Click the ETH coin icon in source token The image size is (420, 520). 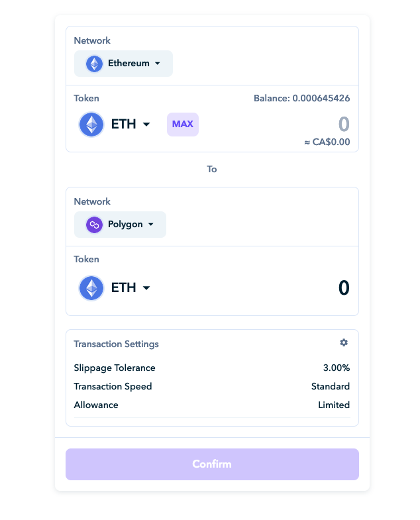(x=91, y=125)
